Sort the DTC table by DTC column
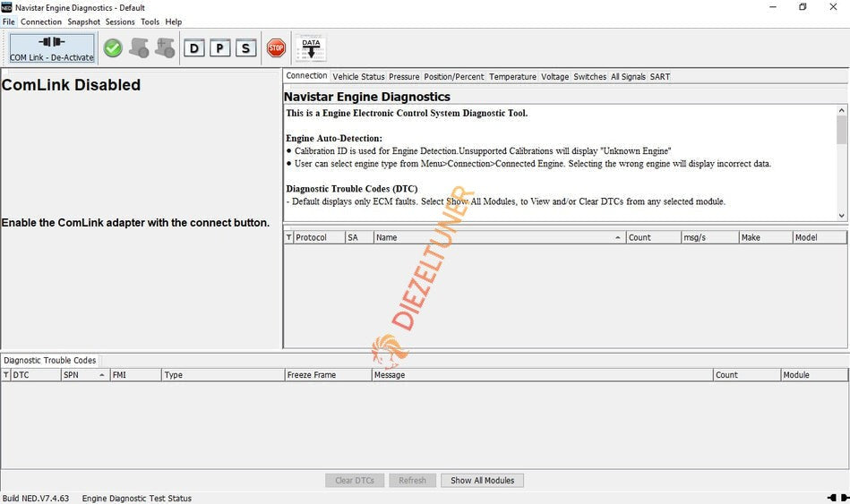This screenshot has height=504, width=850. 36,375
